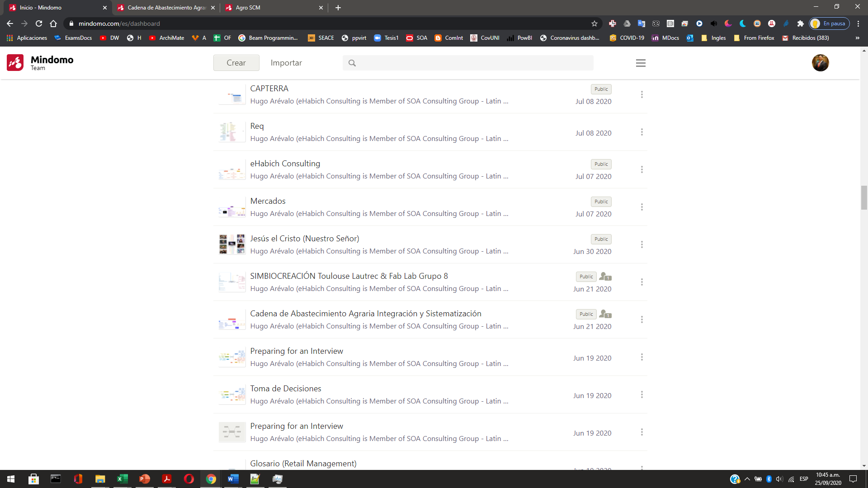Open File Explorer from taskbar

pos(100,479)
